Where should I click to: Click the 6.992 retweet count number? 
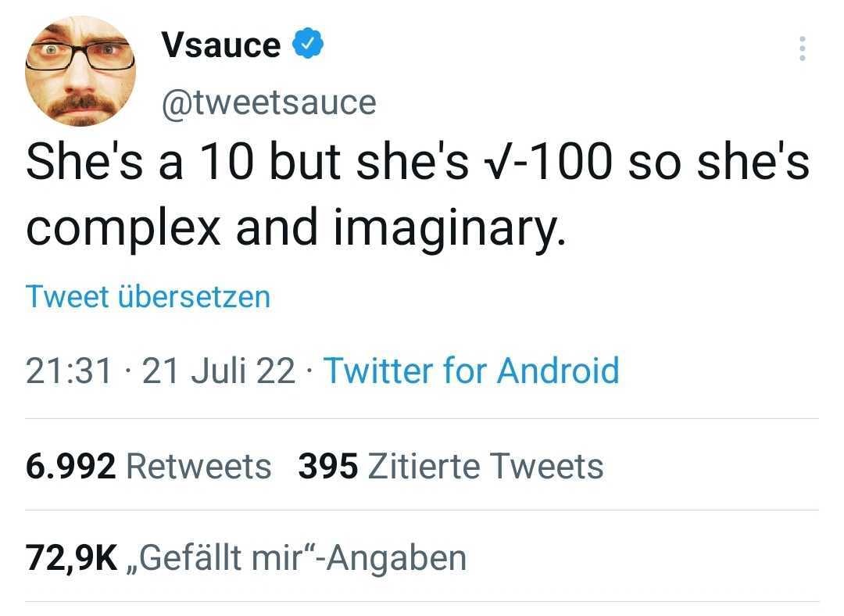71,467
